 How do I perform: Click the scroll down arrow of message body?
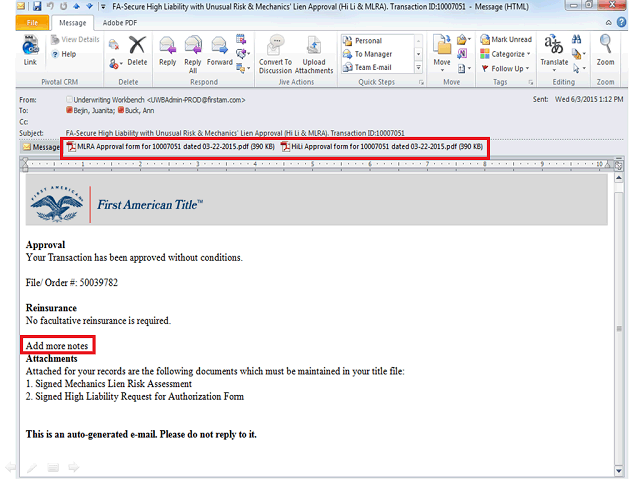coord(619,471)
